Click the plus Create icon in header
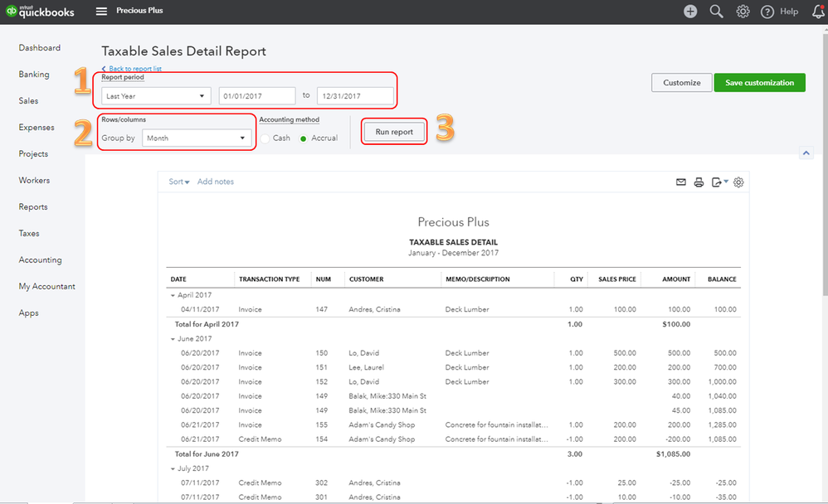 [690, 12]
